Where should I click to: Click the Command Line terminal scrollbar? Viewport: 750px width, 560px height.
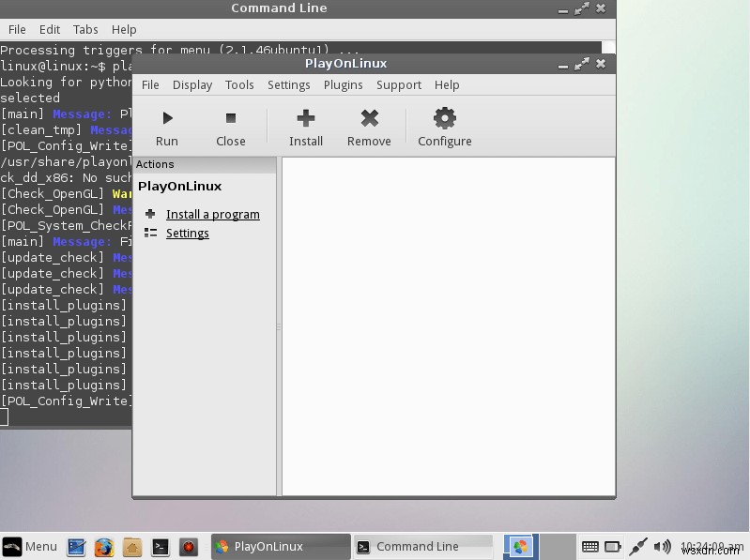click(x=608, y=47)
